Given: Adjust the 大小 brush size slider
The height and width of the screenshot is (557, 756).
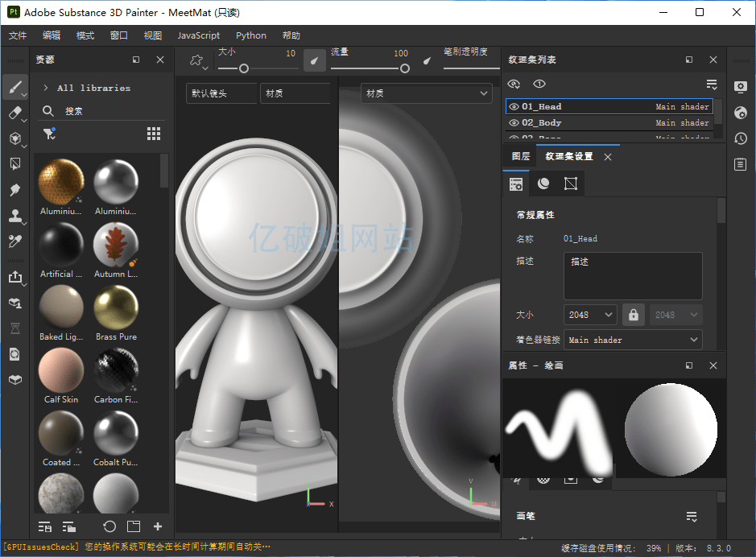Looking at the screenshot, I should point(244,69).
